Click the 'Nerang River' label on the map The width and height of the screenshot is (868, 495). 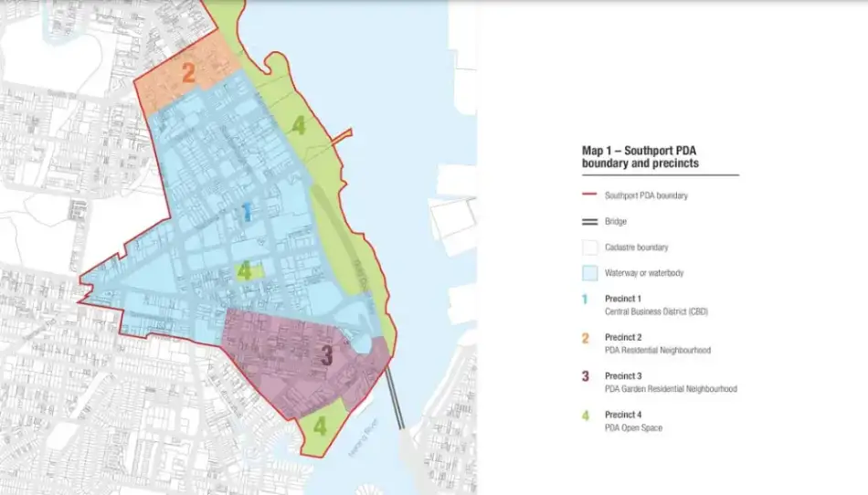pos(363,437)
